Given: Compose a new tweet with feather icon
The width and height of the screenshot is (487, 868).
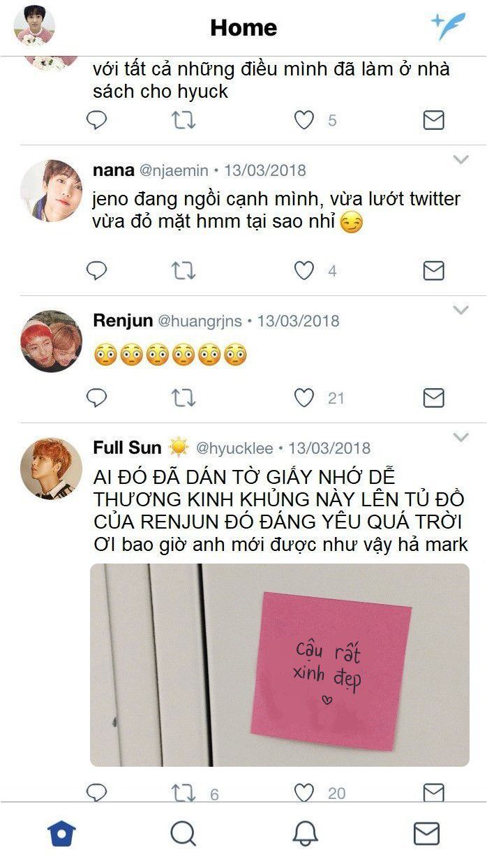Looking at the screenshot, I should pyautogui.click(x=448, y=27).
